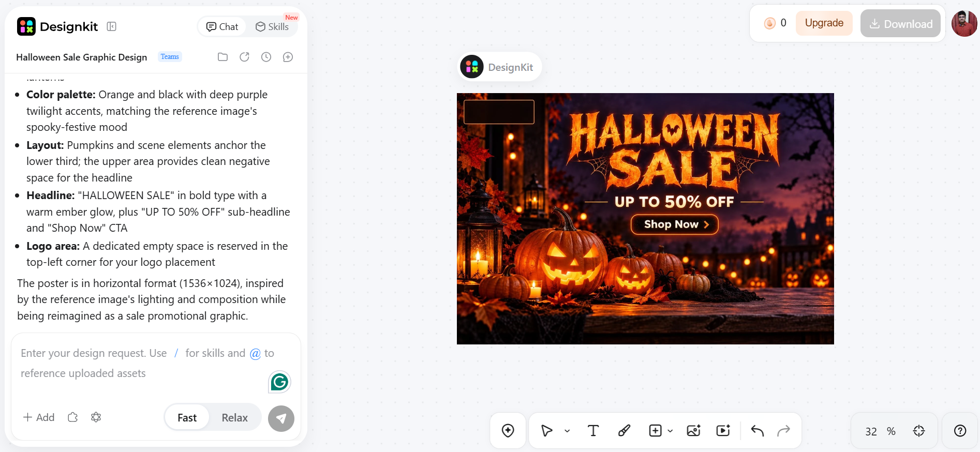Click the Teams badge

(x=170, y=57)
